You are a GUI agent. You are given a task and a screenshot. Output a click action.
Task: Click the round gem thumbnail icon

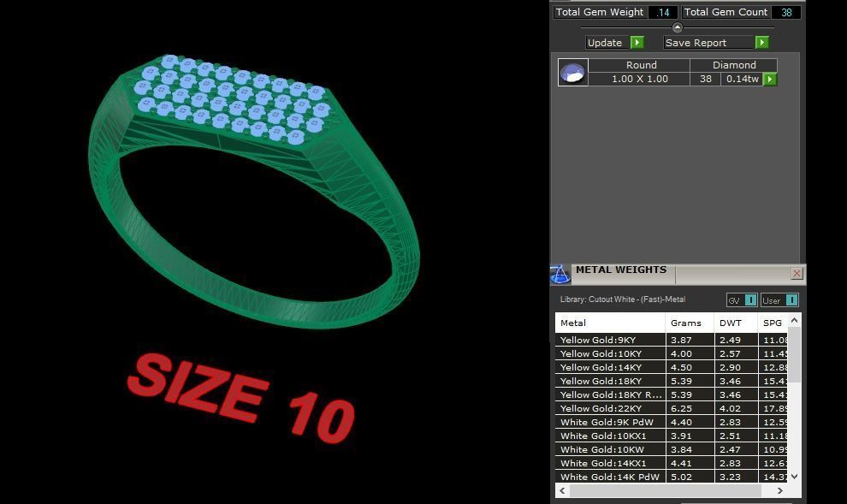point(572,73)
